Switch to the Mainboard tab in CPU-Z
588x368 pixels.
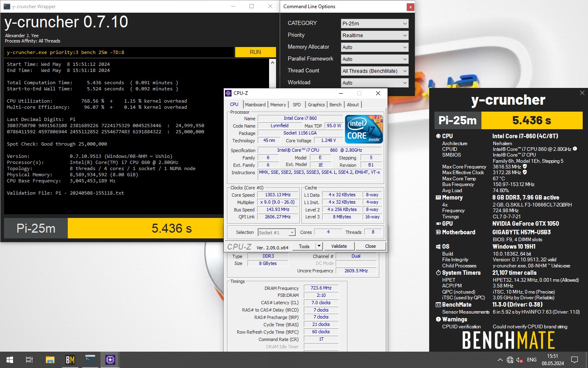coord(255,105)
